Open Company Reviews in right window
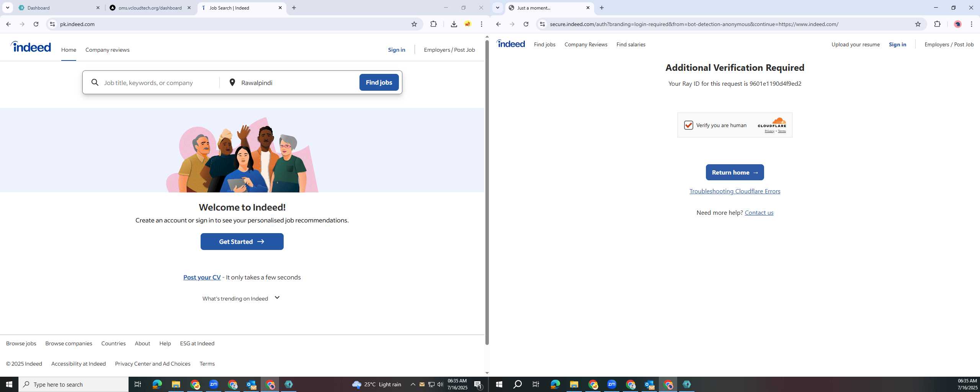This screenshot has width=980, height=392. click(x=586, y=44)
